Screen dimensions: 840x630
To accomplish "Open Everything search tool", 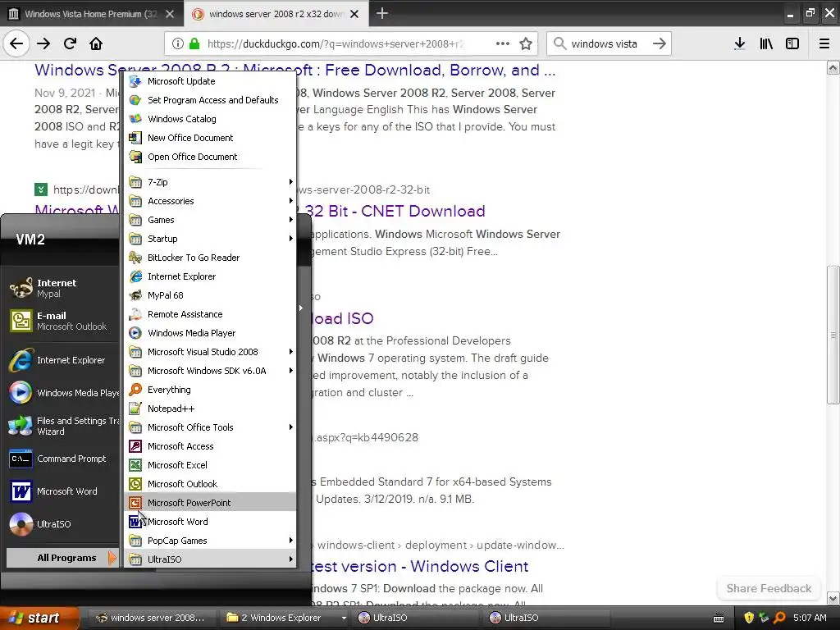I will click(x=210, y=390).
